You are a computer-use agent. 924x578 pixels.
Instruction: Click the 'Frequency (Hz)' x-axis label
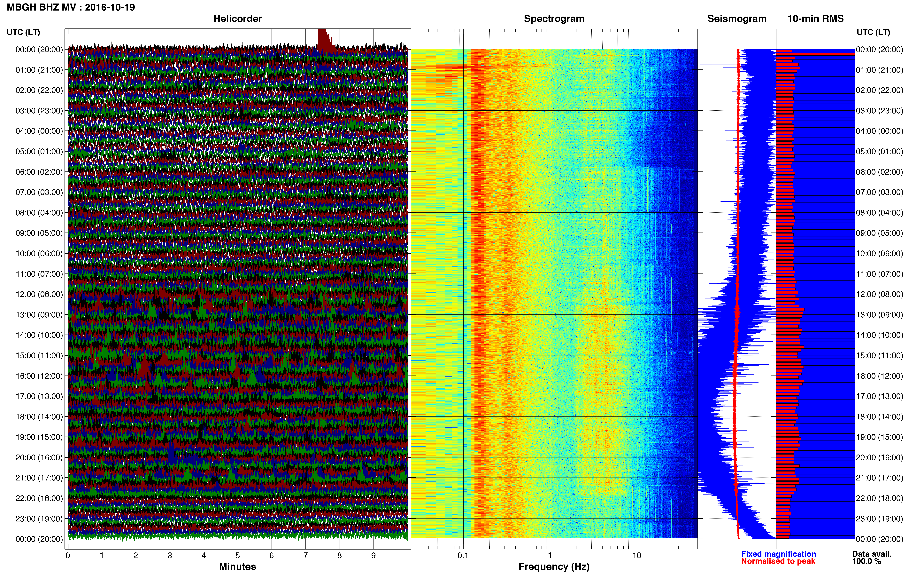(x=554, y=566)
